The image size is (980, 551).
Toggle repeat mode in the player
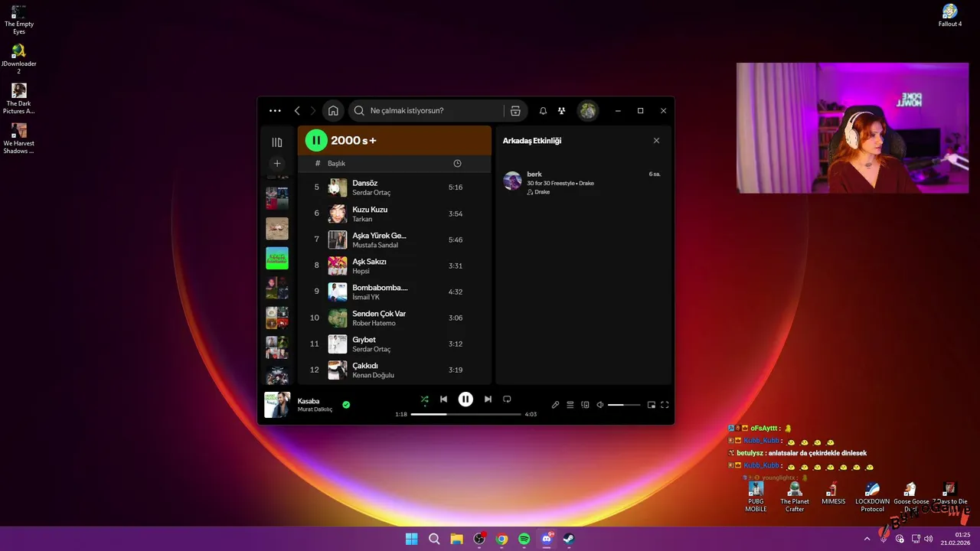tap(507, 399)
